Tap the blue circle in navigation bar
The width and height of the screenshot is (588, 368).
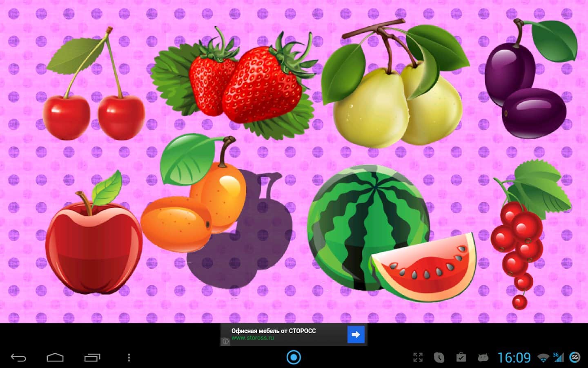click(294, 357)
